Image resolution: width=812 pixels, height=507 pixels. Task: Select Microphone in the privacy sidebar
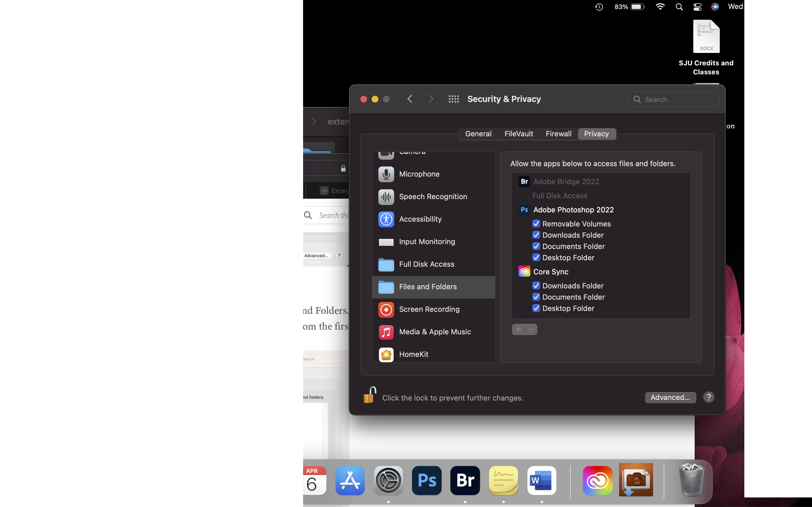tap(419, 174)
